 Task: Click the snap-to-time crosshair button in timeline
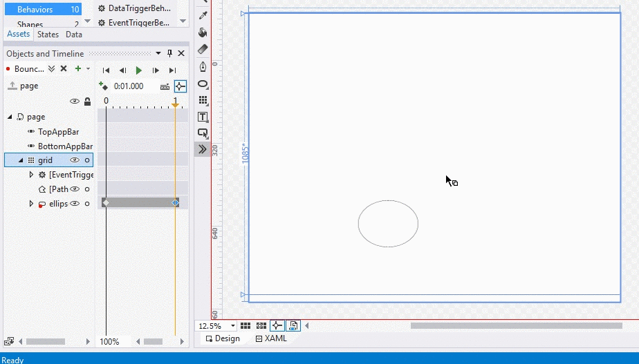[180, 86]
